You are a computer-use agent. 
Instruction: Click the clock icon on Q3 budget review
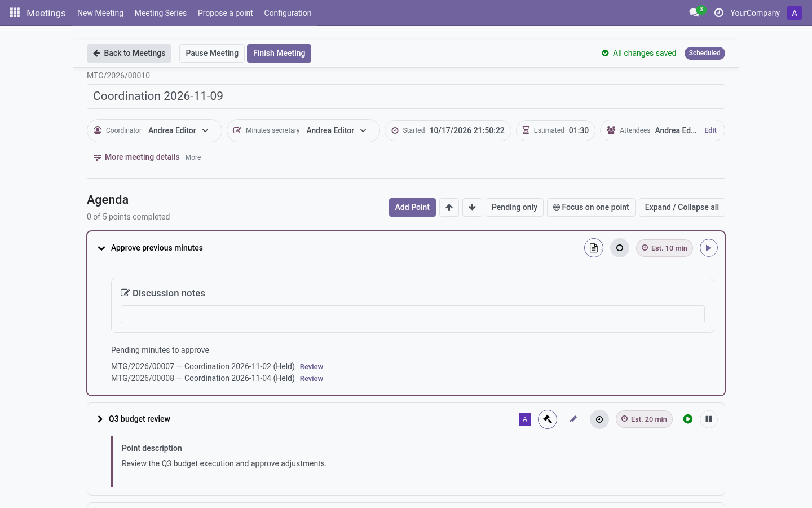point(599,419)
